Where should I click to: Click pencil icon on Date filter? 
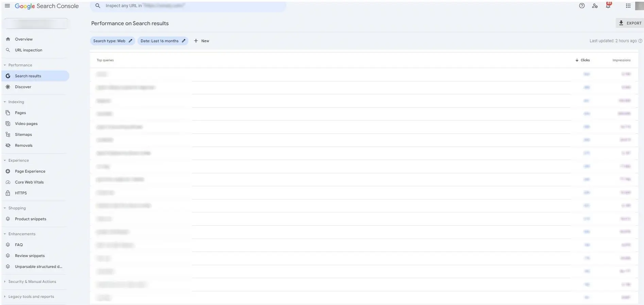coord(184,41)
